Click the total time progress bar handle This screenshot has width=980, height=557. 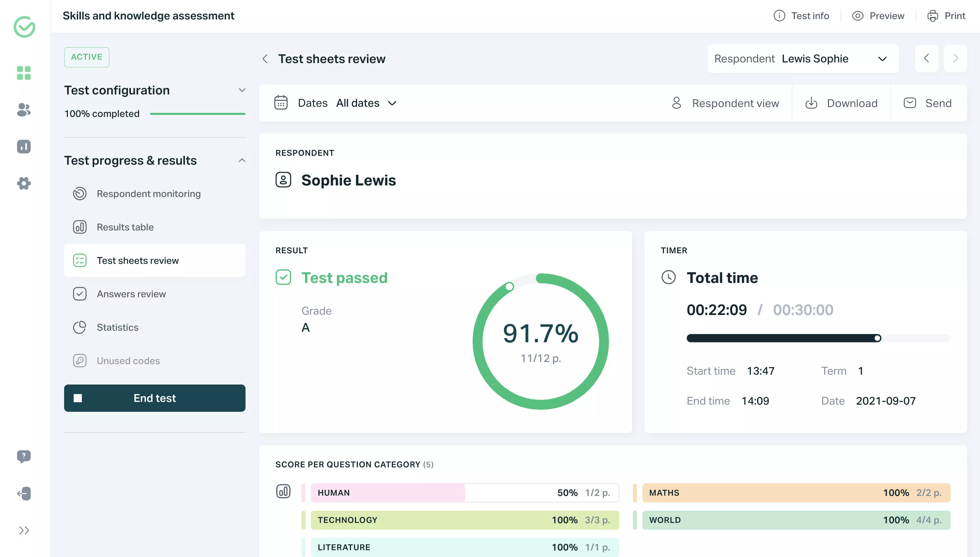(x=877, y=338)
